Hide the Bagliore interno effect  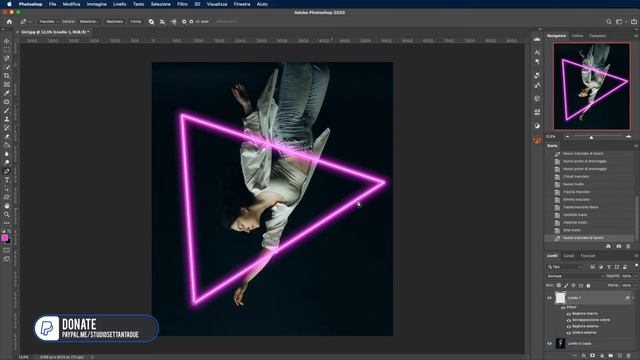coord(569,314)
